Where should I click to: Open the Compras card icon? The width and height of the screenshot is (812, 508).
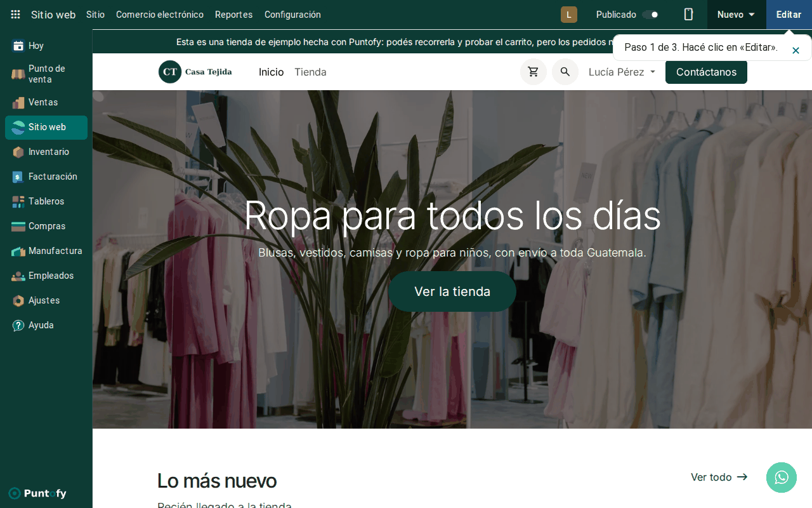pyautogui.click(x=18, y=226)
